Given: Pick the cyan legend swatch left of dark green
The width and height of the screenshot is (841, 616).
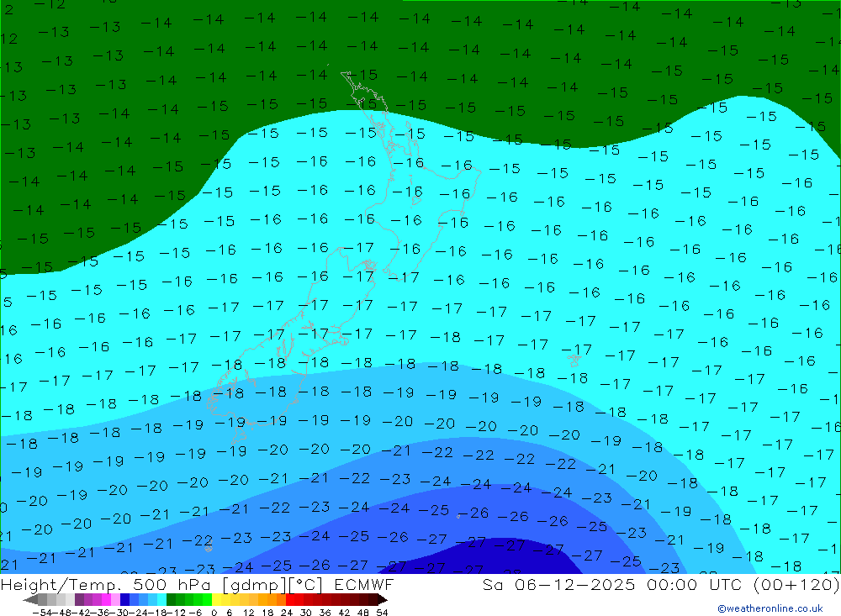Looking at the screenshot, I should click(161, 599).
